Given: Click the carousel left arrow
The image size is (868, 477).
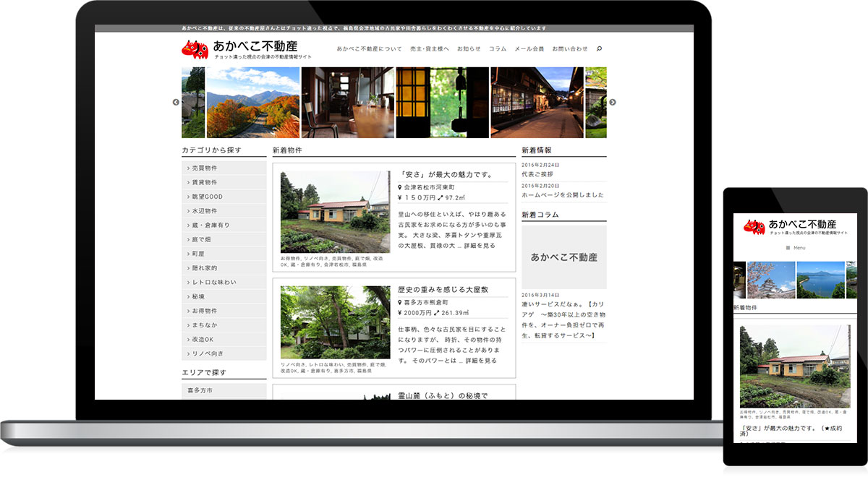Looking at the screenshot, I should (x=174, y=102).
